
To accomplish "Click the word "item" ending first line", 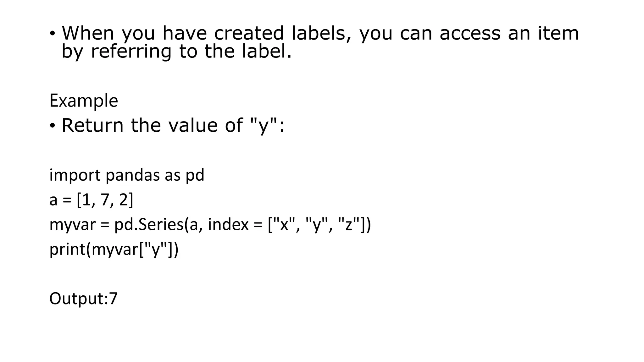I will coord(558,33).
